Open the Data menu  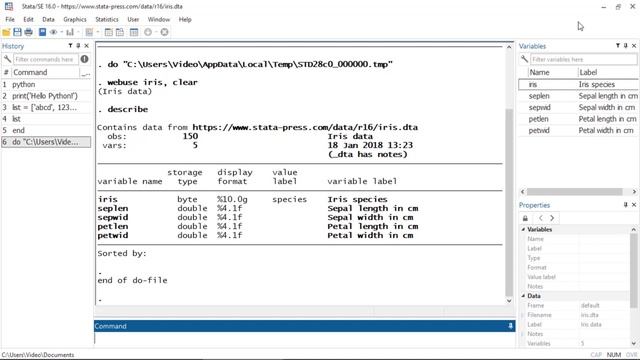click(x=48, y=20)
